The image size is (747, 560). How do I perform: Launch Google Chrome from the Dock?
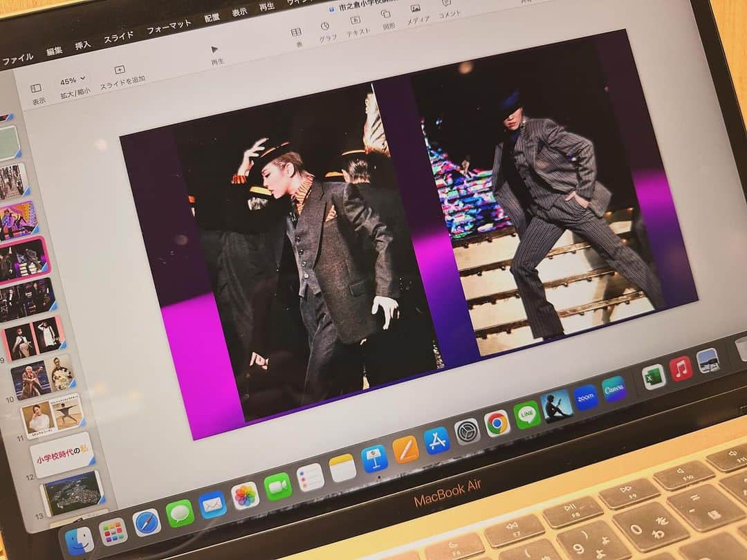pyautogui.click(x=497, y=423)
